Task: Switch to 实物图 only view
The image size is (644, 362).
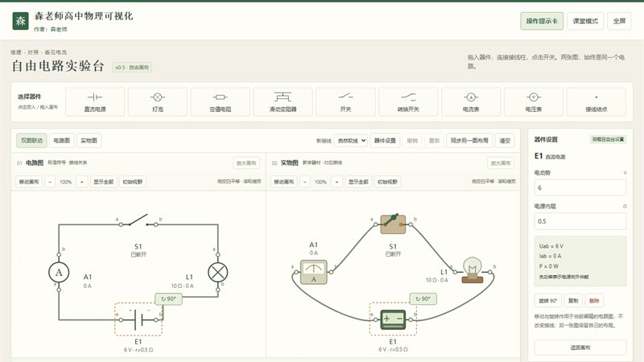Action: (x=89, y=140)
